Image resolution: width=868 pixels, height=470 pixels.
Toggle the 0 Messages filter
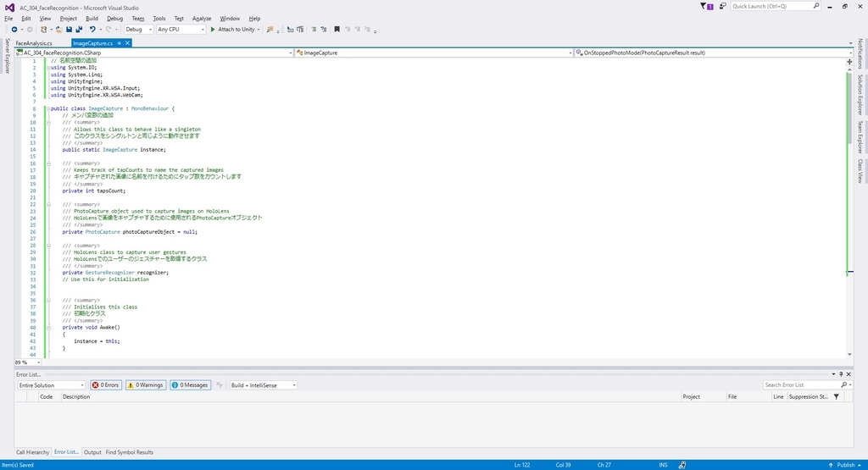[190, 384]
